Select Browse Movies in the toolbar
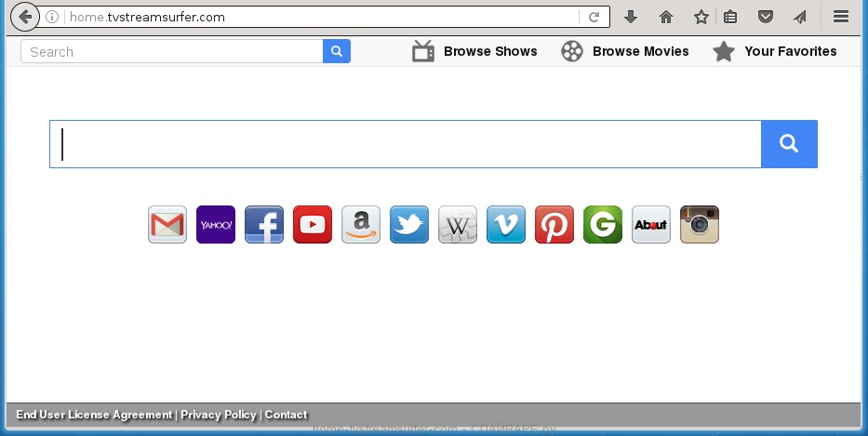The height and width of the screenshot is (436, 868). [x=625, y=51]
